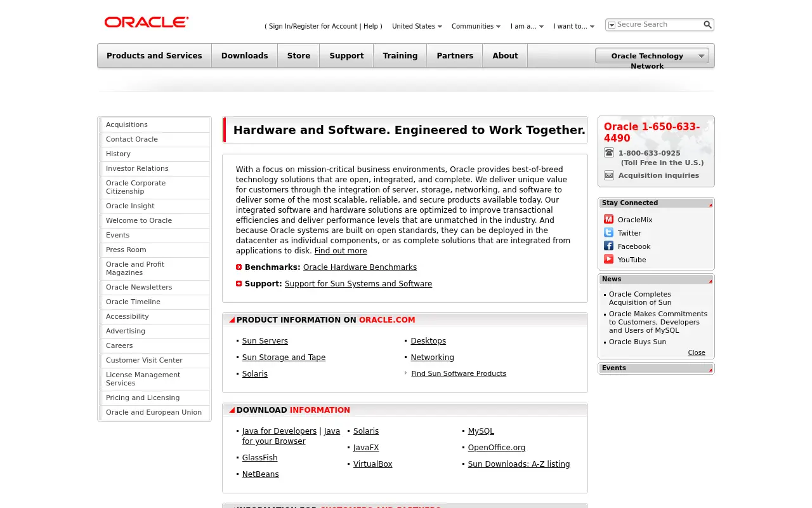This screenshot has height=508, width=812.
Task: Open the Training menu
Action: click(x=400, y=56)
